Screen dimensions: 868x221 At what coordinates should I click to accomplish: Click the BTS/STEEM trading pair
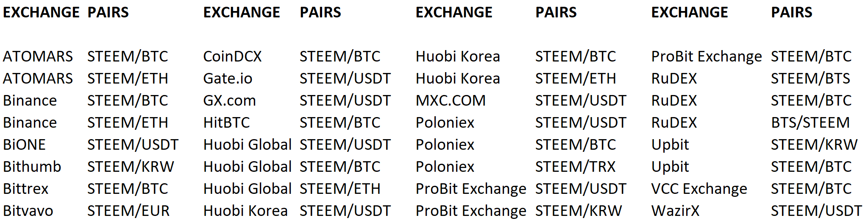810,123
